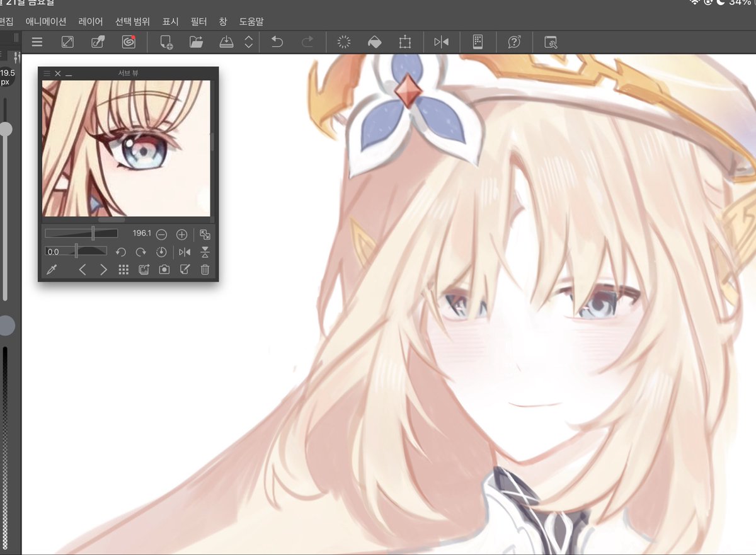Open the 레이어 menu
756x555 pixels.
[91, 21]
